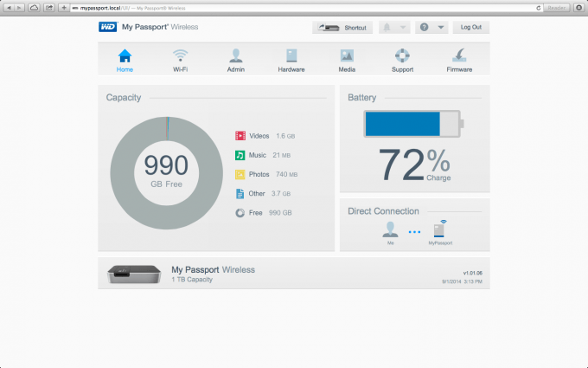Open the Support tab
Image resolution: width=588 pixels, height=368 pixels.
point(402,60)
